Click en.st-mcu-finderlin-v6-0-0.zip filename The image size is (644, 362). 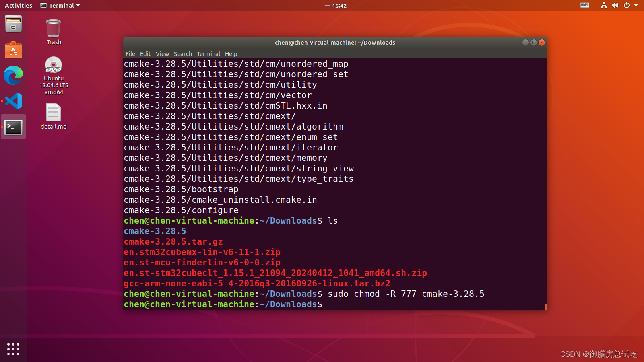point(202,263)
